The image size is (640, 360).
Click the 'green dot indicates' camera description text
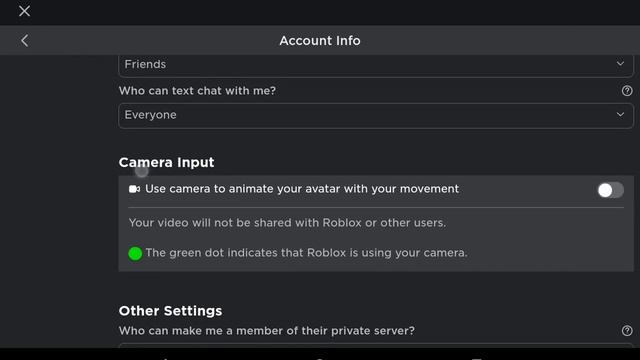click(x=306, y=253)
